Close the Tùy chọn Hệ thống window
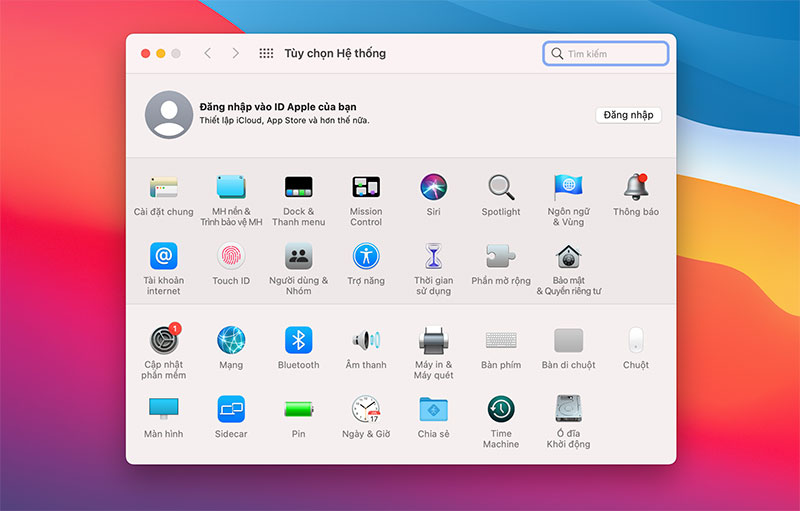This screenshot has height=511, width=800. (145, 53)
